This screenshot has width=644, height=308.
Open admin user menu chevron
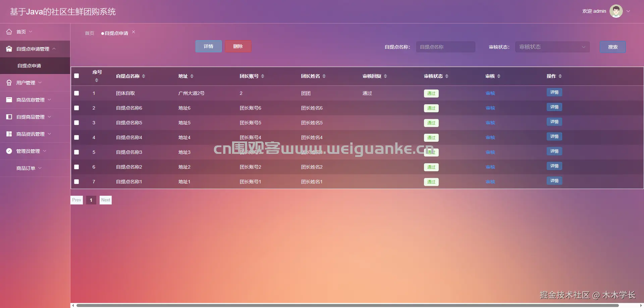pos(628,11)
